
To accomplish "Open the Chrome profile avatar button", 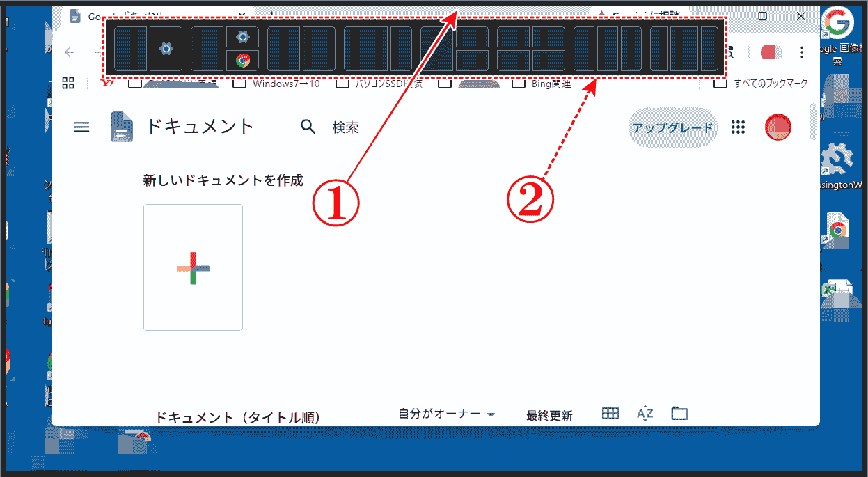I will pos(772,52).
